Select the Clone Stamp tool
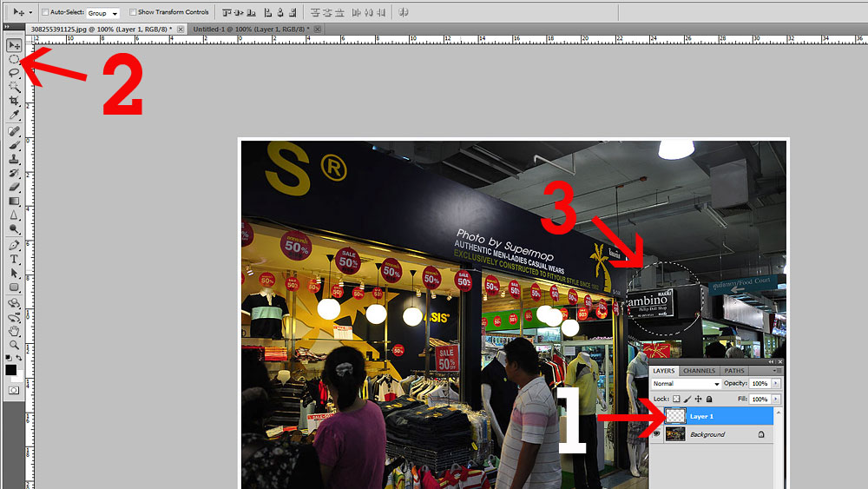 pos(14,159)
